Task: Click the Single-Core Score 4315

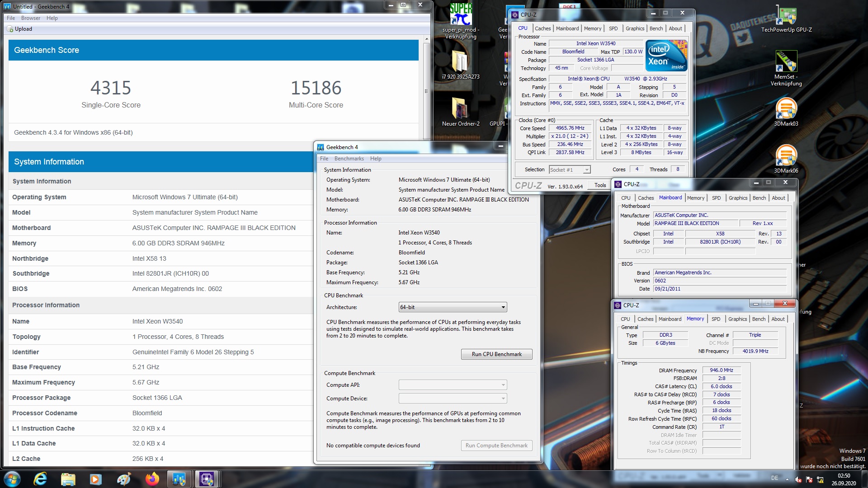Action: pos(111,88)
